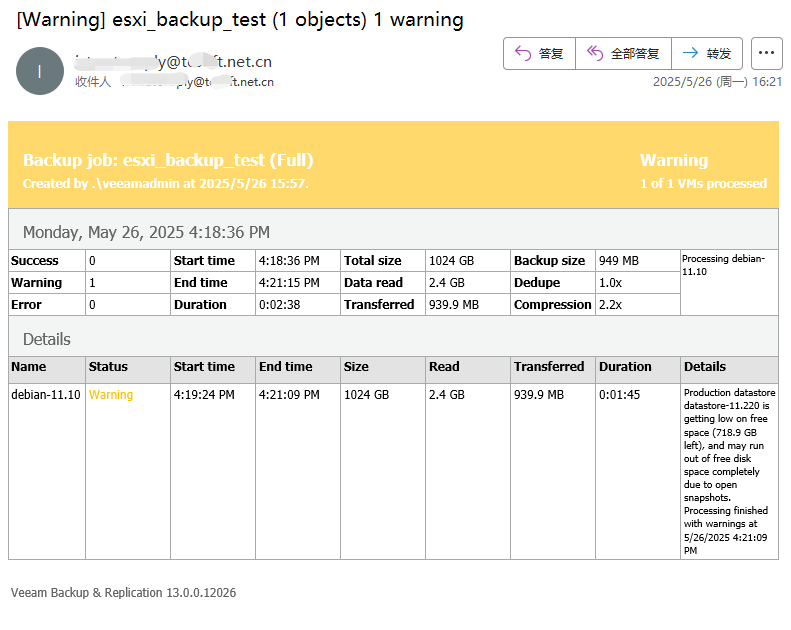Click the sender email address

[x=173, y=62]
